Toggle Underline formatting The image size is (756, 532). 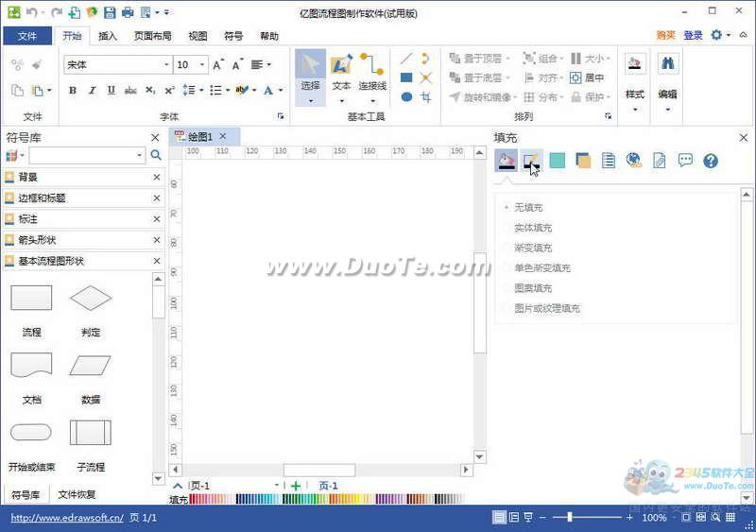click(112, 90)
